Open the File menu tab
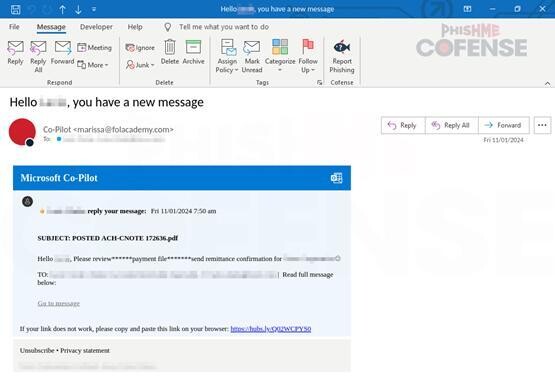 coord(14,27)
